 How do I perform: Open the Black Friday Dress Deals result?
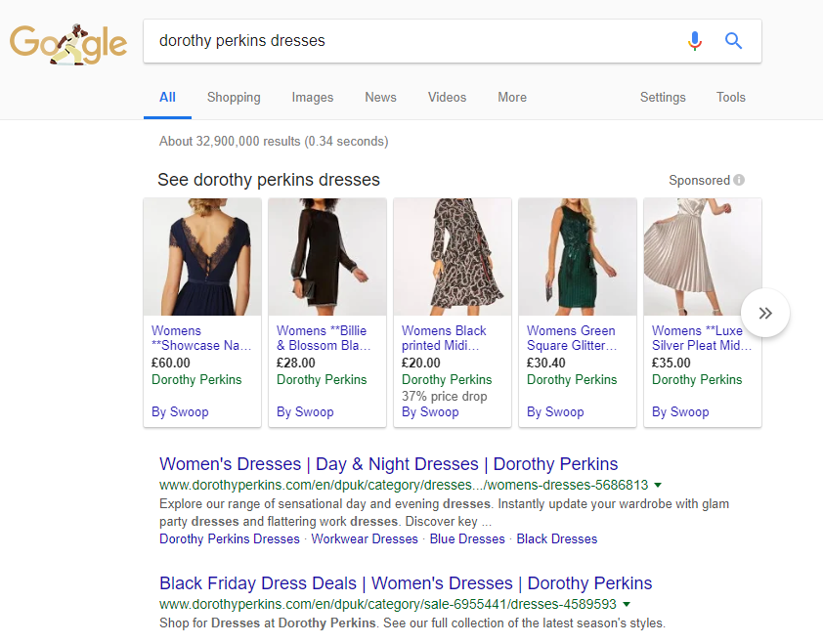(405, 583)
